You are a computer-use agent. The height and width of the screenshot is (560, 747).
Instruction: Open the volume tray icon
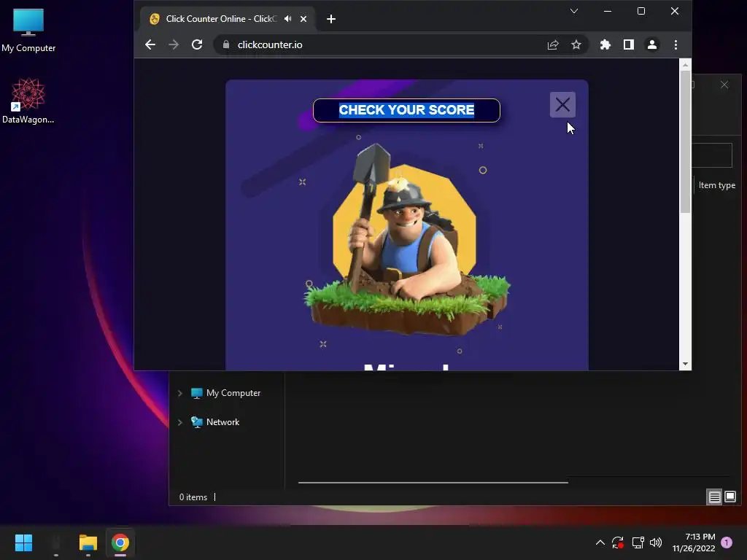tap(656, 542)
